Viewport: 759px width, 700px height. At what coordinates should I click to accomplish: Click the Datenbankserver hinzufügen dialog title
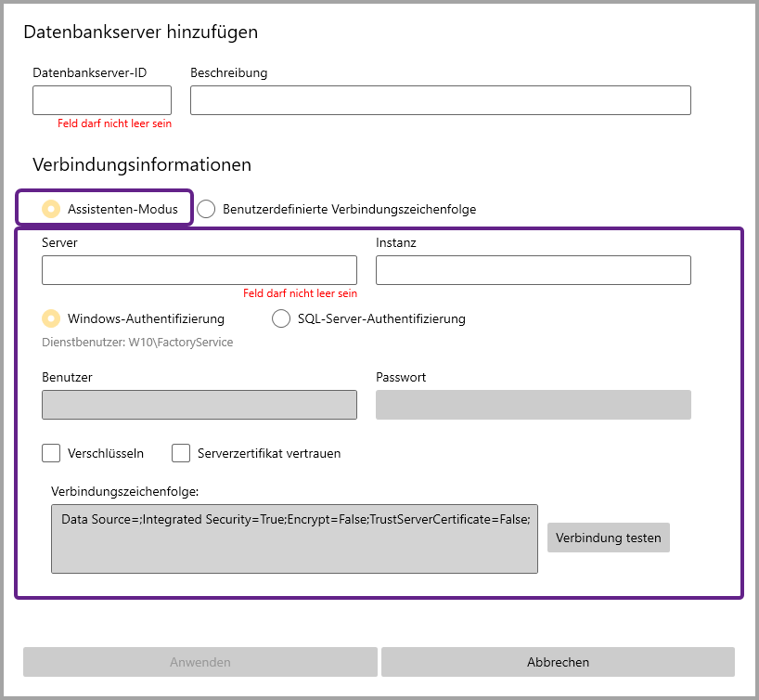pos(140,32)
